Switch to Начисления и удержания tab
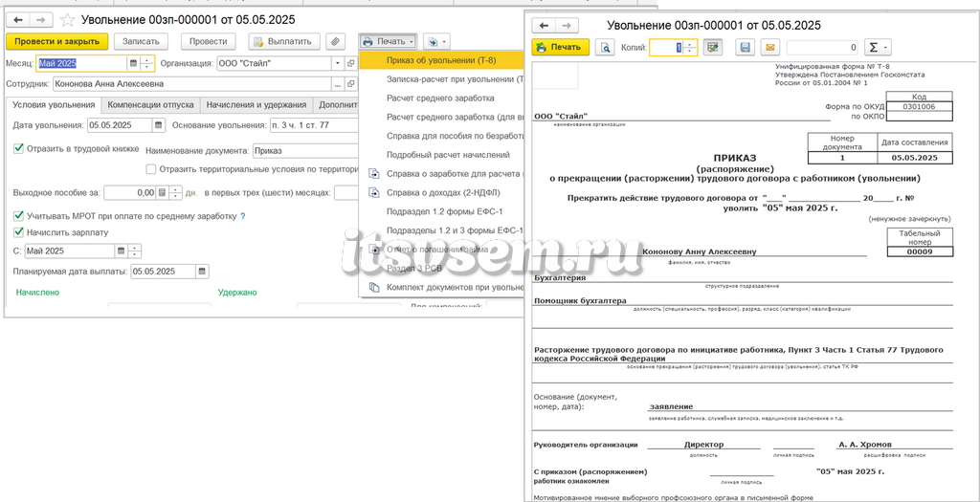980x502 pixels. [x=256, y=105]
